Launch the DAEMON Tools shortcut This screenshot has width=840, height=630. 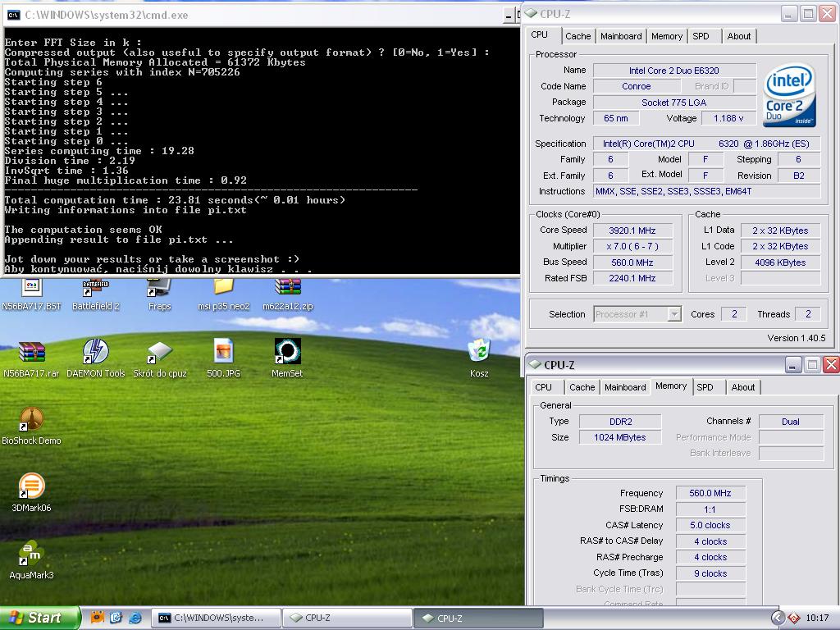[x=95, y=358]
